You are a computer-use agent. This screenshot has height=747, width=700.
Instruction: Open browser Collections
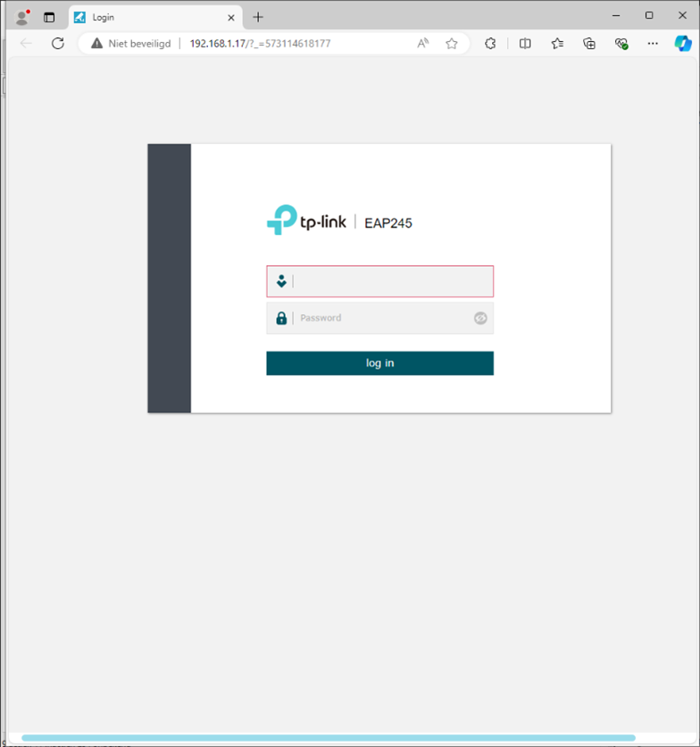[x=589, y=44]
